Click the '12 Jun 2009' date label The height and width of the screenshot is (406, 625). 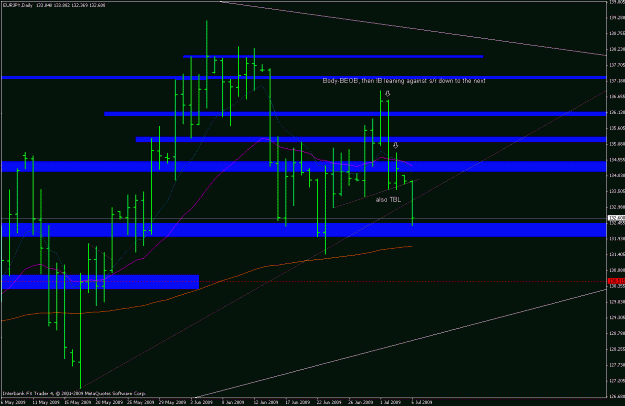[265, 402]
